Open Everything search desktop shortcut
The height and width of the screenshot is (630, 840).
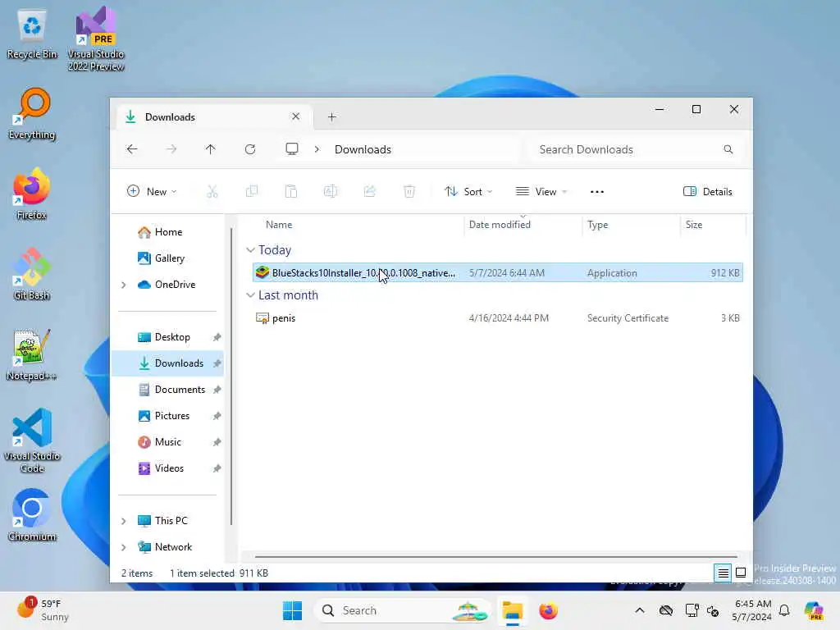click(x=32, y=114)
